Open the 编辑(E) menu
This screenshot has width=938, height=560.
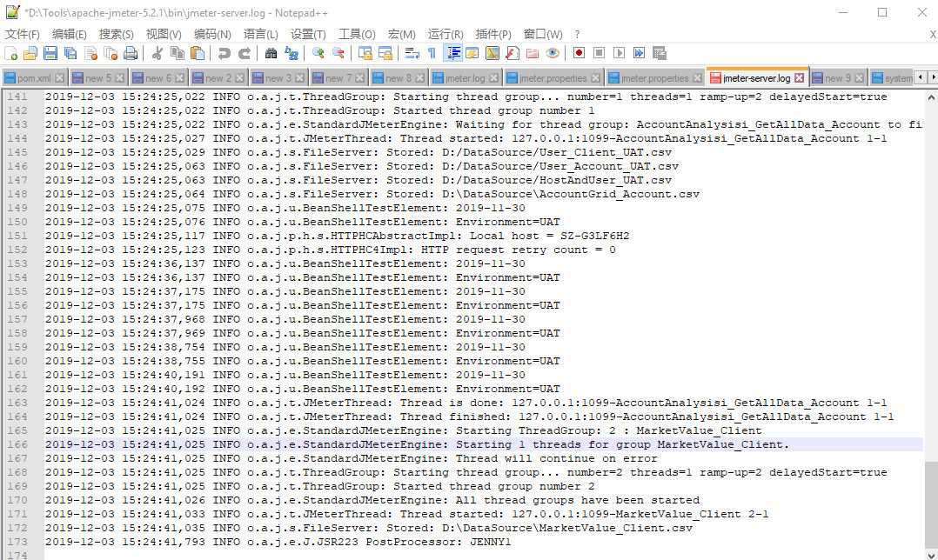(70, 34)
